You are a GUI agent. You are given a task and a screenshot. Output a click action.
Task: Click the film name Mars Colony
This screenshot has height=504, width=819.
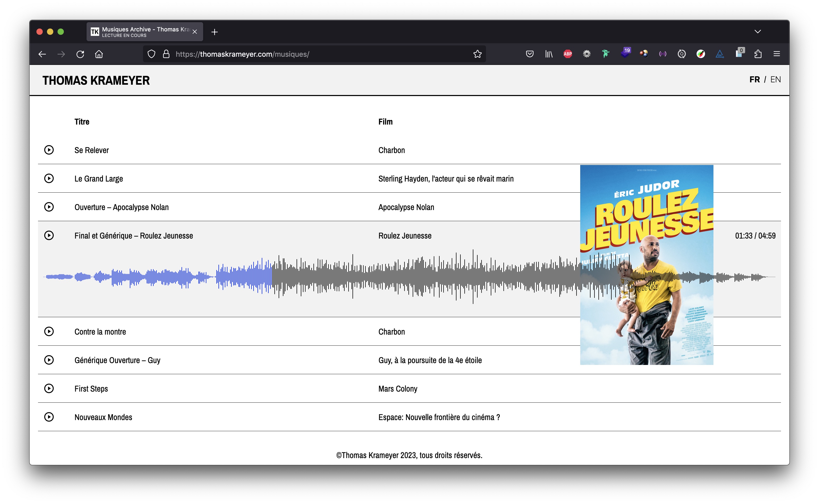click(398, 389)
